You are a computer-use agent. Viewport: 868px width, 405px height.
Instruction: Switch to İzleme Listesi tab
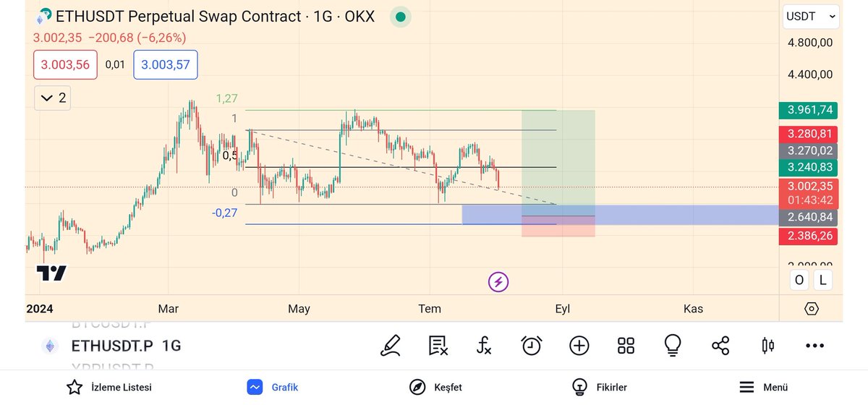(109, 387)
